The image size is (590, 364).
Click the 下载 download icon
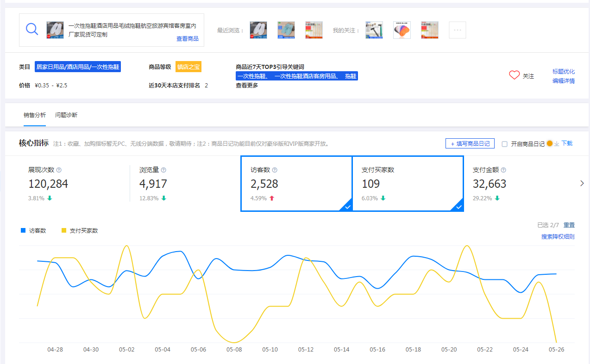point(557,144)
